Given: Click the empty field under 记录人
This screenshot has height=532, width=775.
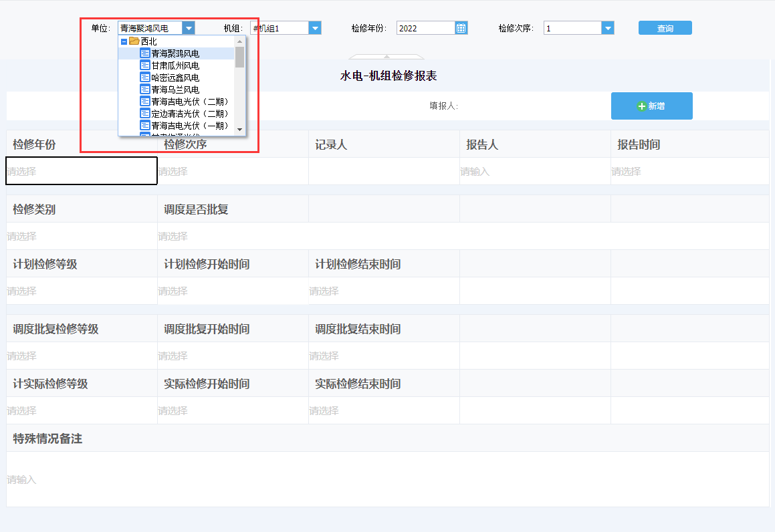Looking at the screenshot, I should 384,171.
